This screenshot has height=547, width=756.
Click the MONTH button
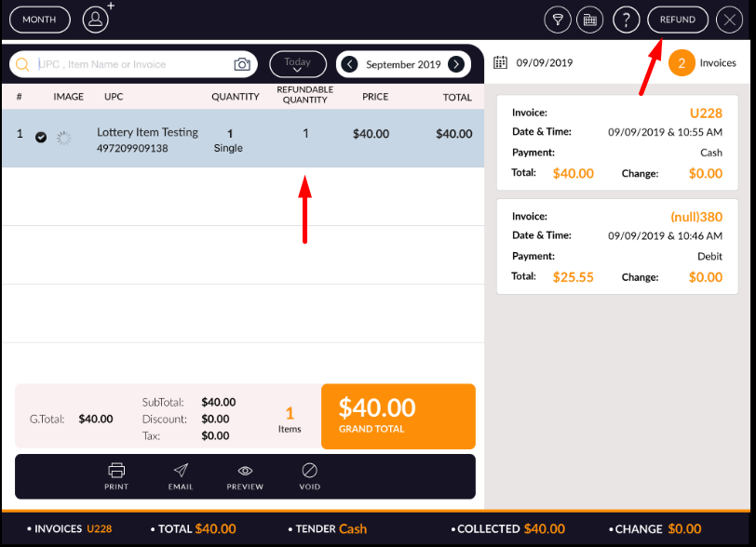click(x=39, y=20)
